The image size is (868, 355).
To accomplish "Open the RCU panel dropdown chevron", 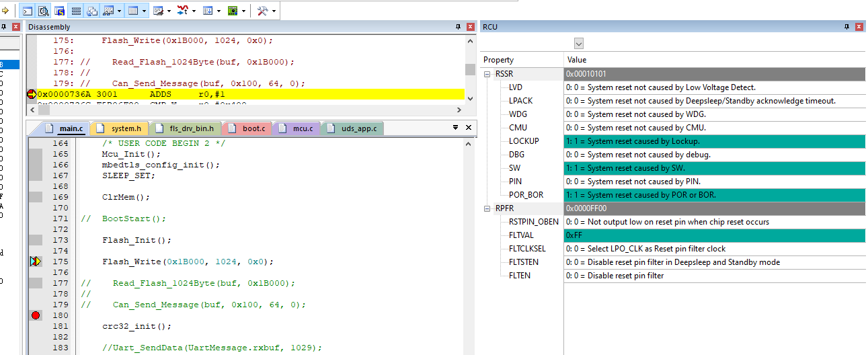I will click(x=579, y=44).
